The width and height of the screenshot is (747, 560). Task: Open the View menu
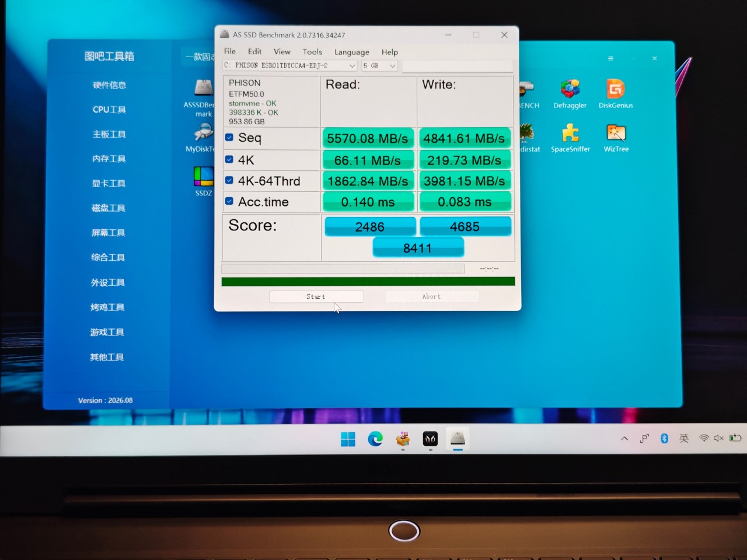click(x=282, y=52)
